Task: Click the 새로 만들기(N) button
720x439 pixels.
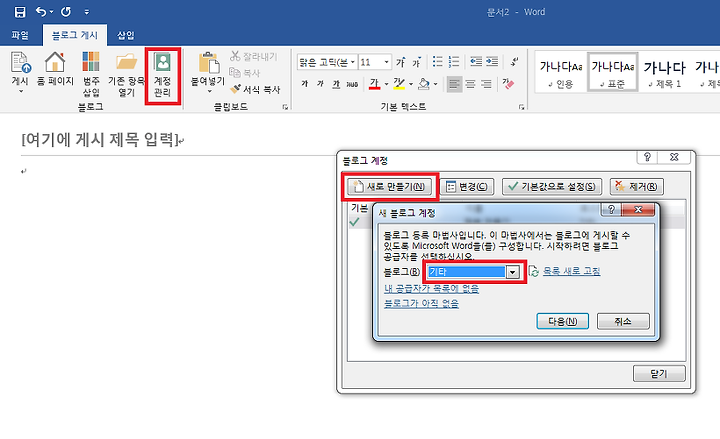Action: 389,186
